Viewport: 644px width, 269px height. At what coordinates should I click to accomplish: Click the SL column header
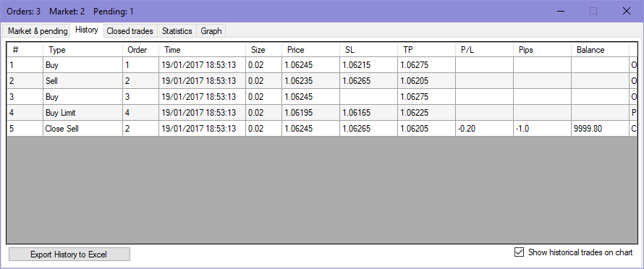pyautogui.click(x=368, y=50)
